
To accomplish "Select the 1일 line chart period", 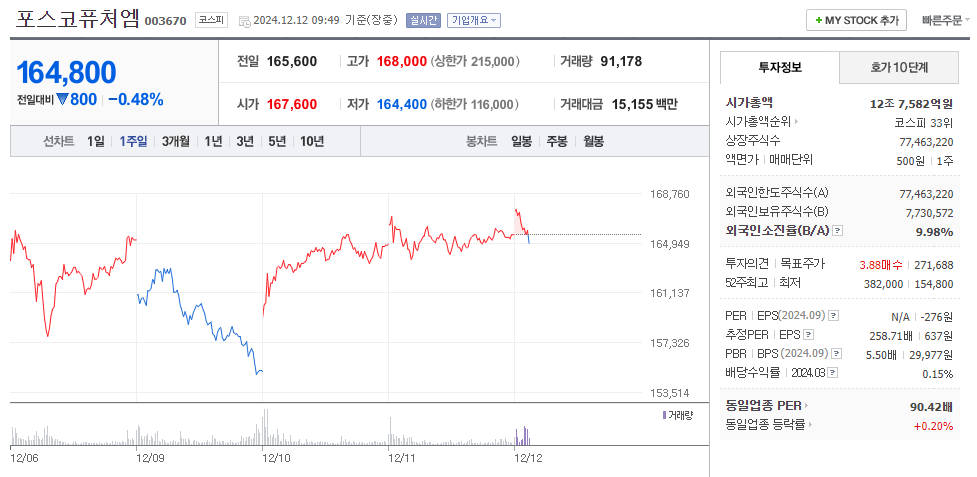I will (96, 141).
